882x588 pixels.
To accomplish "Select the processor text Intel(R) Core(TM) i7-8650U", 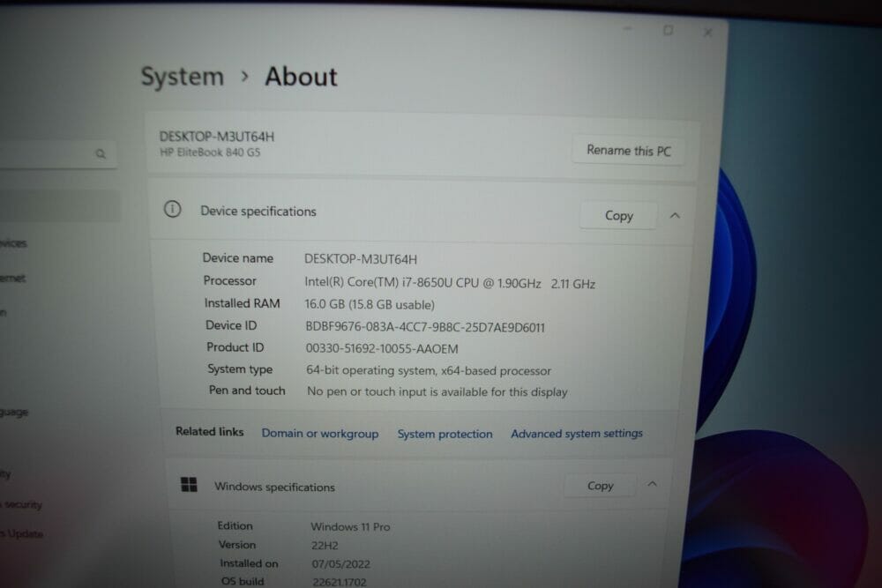I will coord(378,282).
